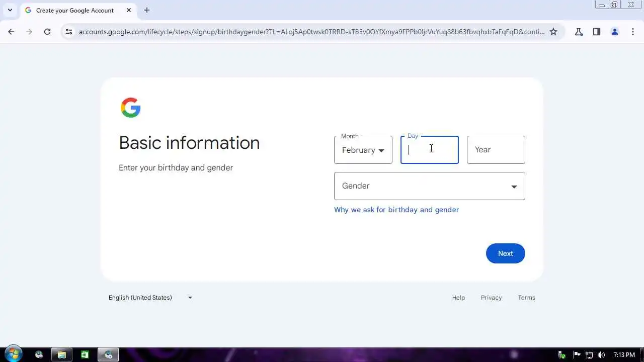Open the volume control in system tray

pos(601,355)
